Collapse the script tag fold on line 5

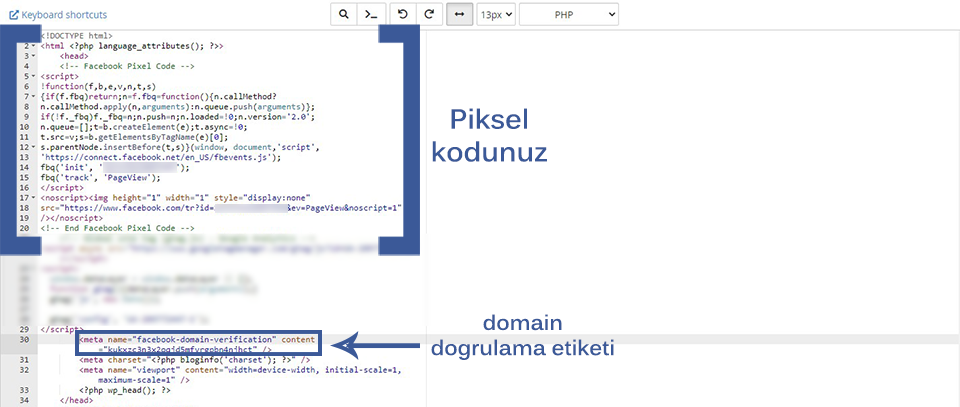pyautogui.click(x=34, y=77)
